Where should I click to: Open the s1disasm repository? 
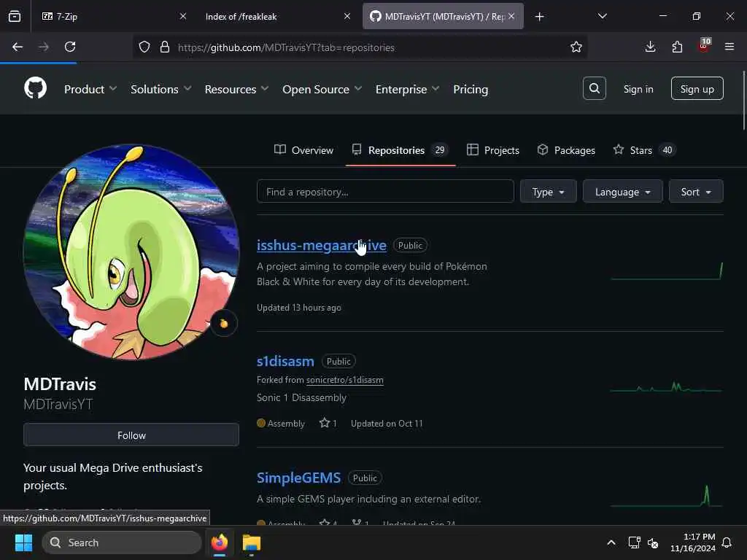click(285, 362)
